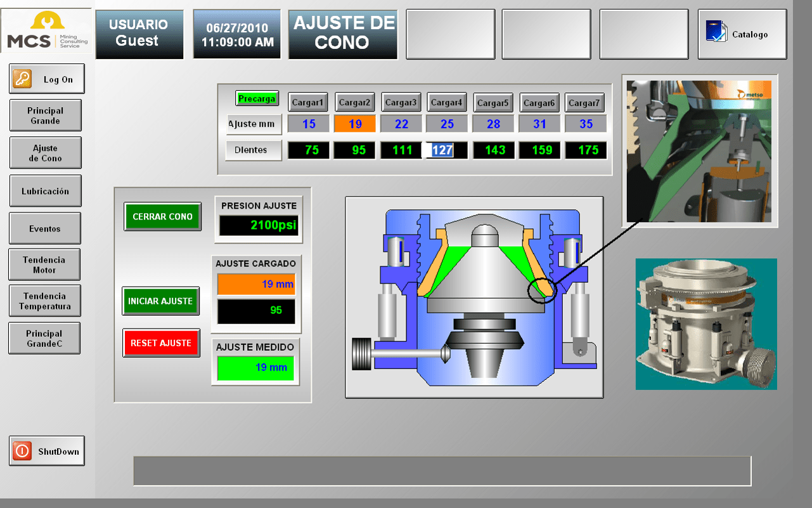Open the Eventos screen

pyautogui.click(x=45, y=228)
